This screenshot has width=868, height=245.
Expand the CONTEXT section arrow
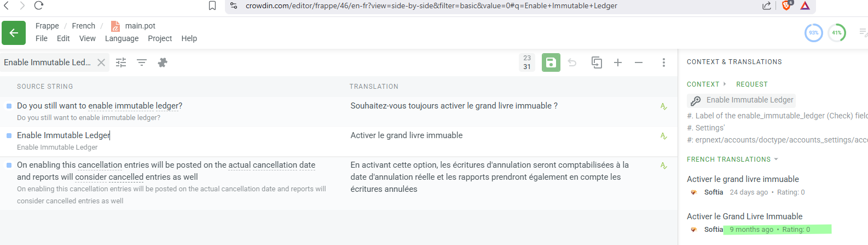(725, 84)
